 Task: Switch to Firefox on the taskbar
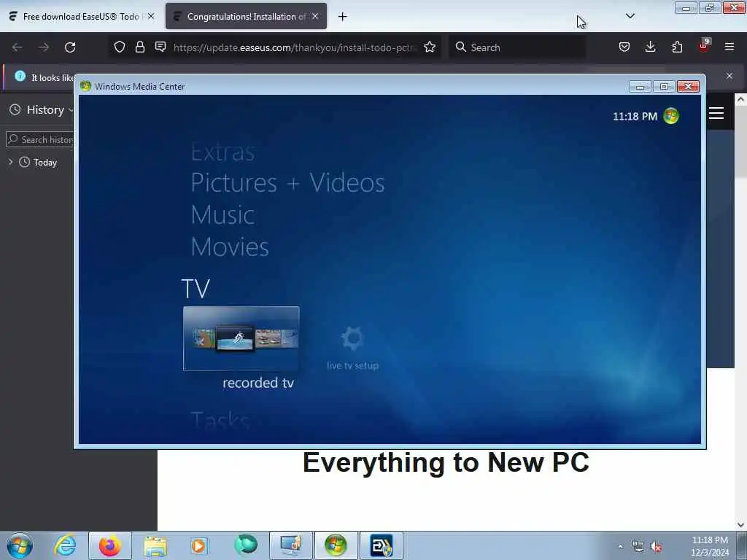[109, 545]
